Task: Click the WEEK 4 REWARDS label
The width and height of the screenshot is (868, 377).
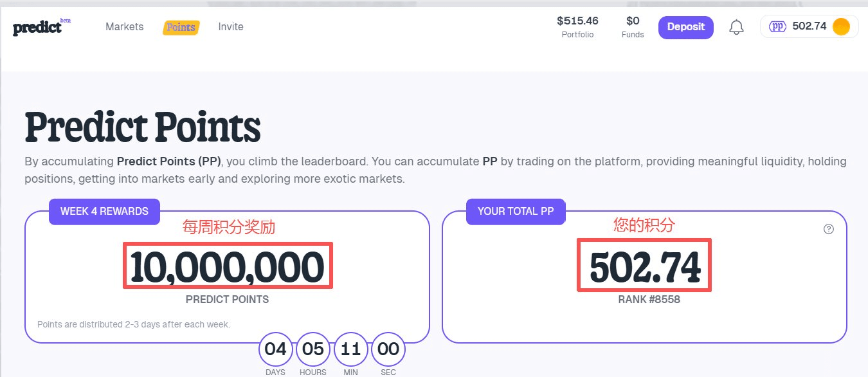Action: point(104,212)
